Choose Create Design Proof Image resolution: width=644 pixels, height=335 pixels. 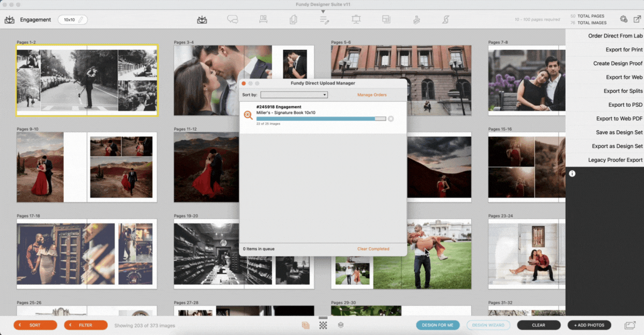click(x=618, y=63)
